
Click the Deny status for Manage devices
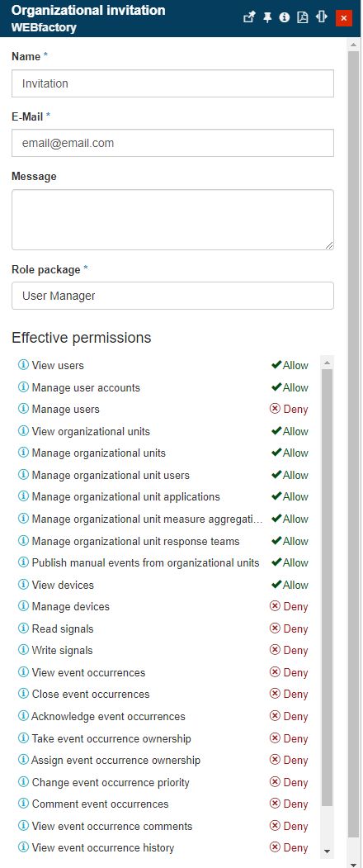(288, 606)
